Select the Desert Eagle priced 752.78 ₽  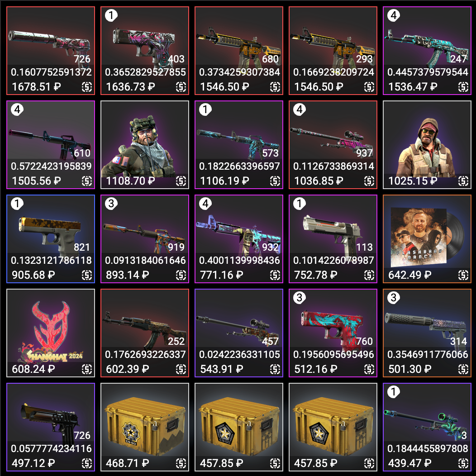pyautogui.click(x=333, y=239)
